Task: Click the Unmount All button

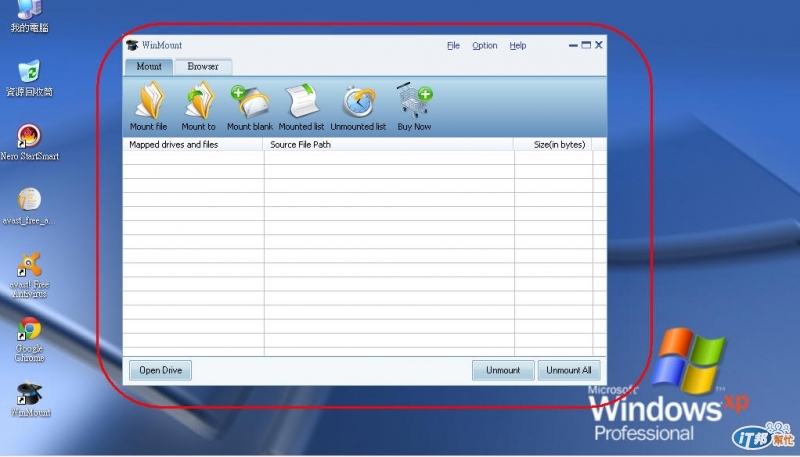Action: click(569, 370)
